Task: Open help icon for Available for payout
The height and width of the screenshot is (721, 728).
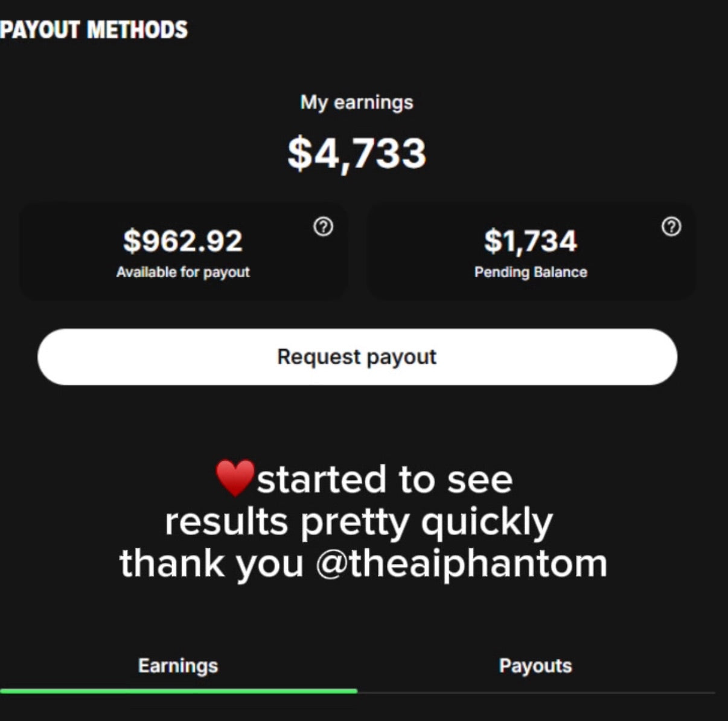Action: [324, 226]
